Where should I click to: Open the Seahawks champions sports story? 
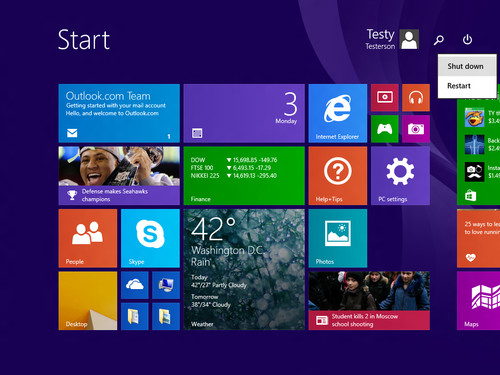point(119,176)
